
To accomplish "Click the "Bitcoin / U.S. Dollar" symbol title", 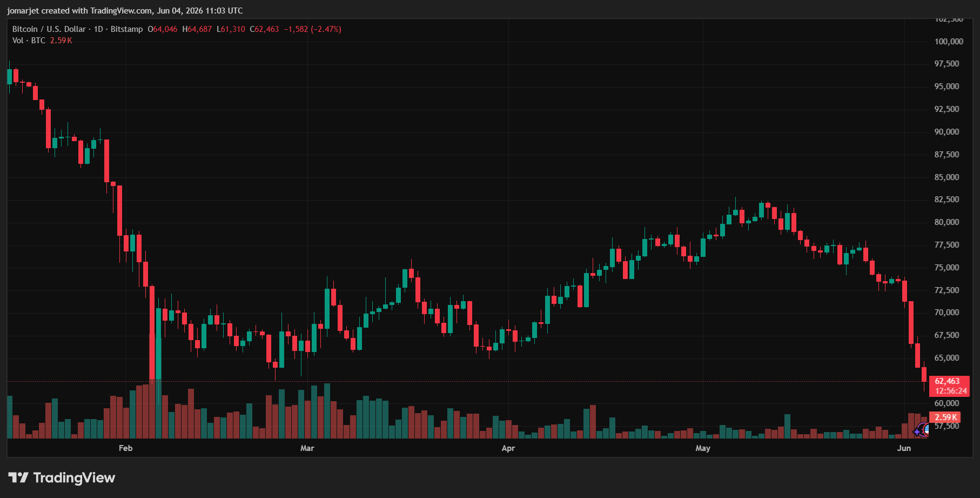I will click(x=49, y=29).
